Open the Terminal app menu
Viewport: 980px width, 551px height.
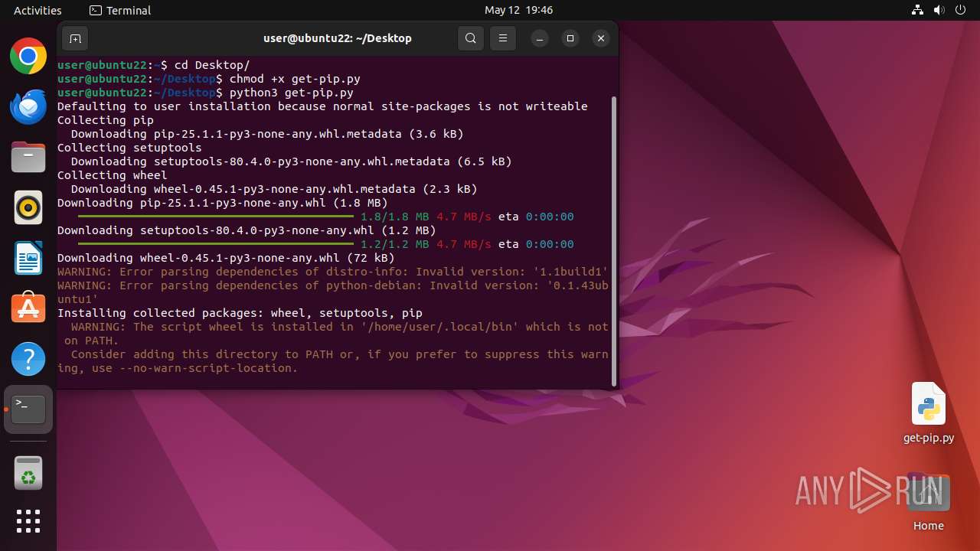(120, 10)
